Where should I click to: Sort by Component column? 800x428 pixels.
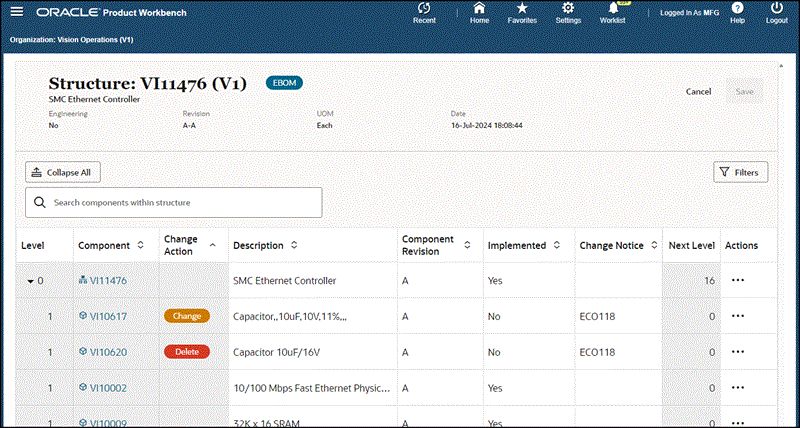[x=140, y=245]
